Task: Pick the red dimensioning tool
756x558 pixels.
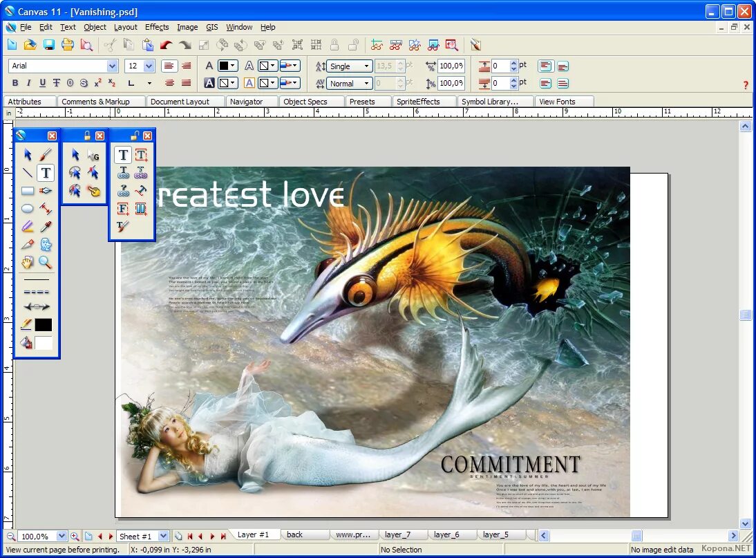Action: [46, 208]
